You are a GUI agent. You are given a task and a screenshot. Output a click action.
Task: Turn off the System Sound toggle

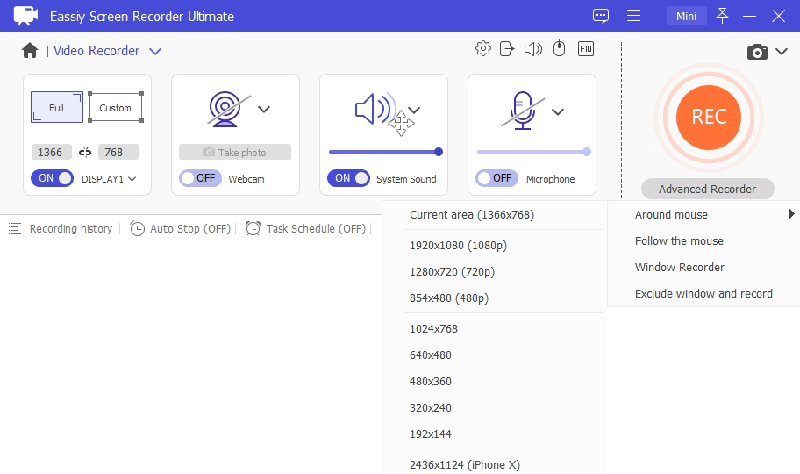[x=348, y=178]
